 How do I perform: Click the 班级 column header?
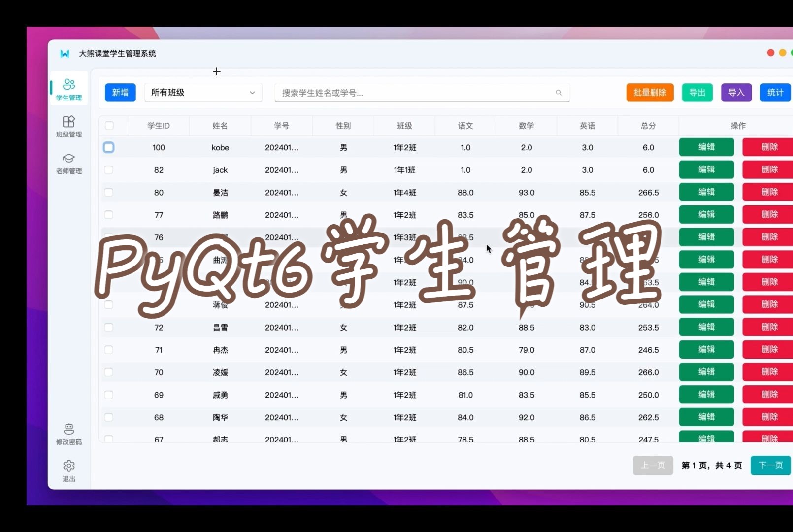(x=404, y=126)
